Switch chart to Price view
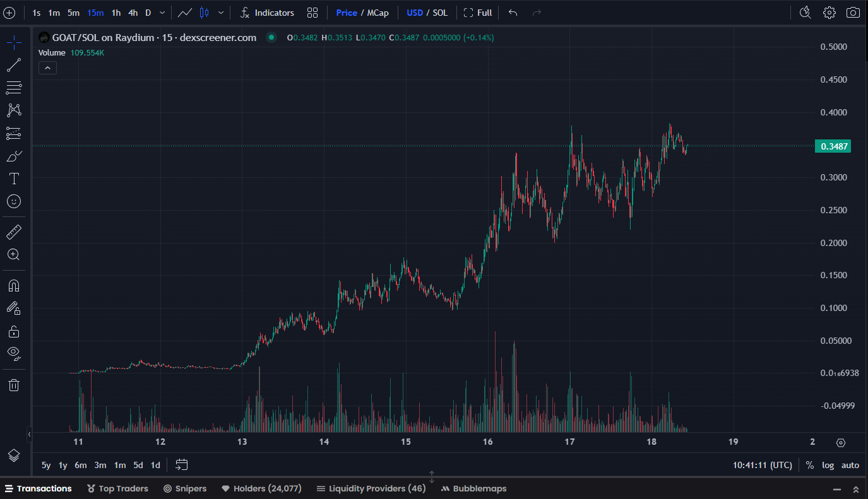Screen dimensions: 868x499 click(347, 13)
